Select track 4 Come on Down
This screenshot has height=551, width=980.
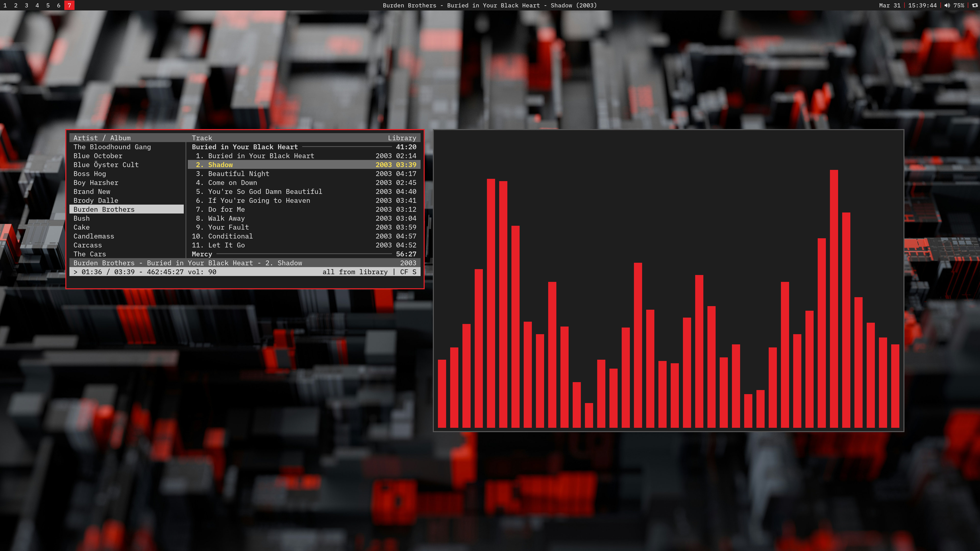click(304, 183)
